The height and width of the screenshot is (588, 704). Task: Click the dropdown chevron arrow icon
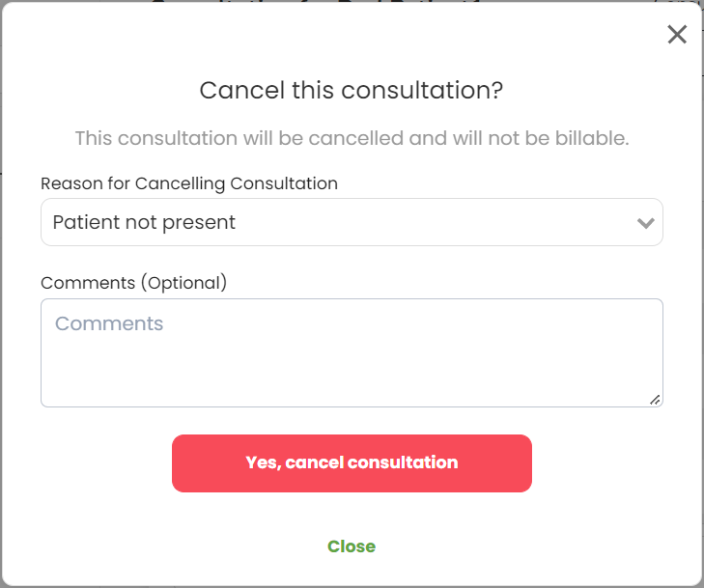coord(646,223)
